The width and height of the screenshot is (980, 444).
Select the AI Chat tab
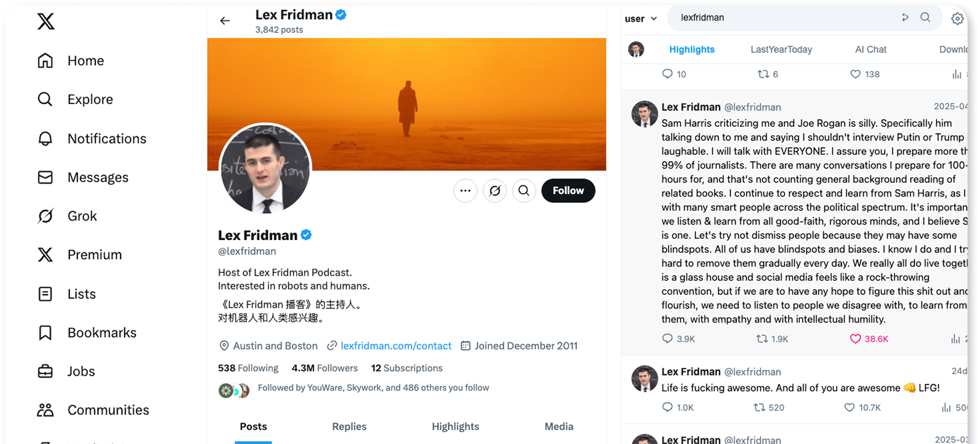[x=871, y=49]
